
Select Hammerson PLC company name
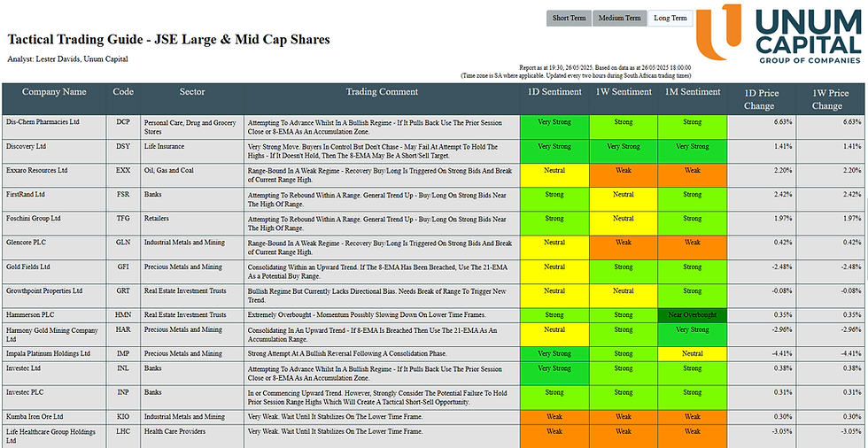(x=30, y=314)
